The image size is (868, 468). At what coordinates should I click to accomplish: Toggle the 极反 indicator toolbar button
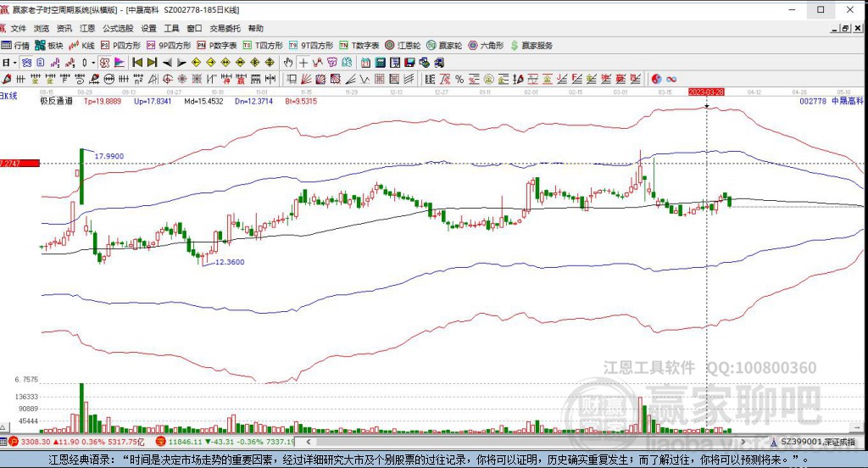coord(104,63)
